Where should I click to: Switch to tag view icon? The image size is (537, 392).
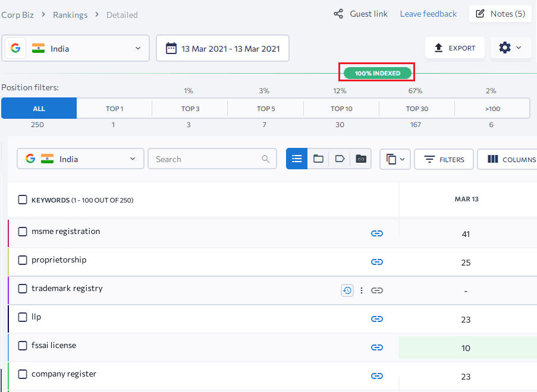click(340, 159)
